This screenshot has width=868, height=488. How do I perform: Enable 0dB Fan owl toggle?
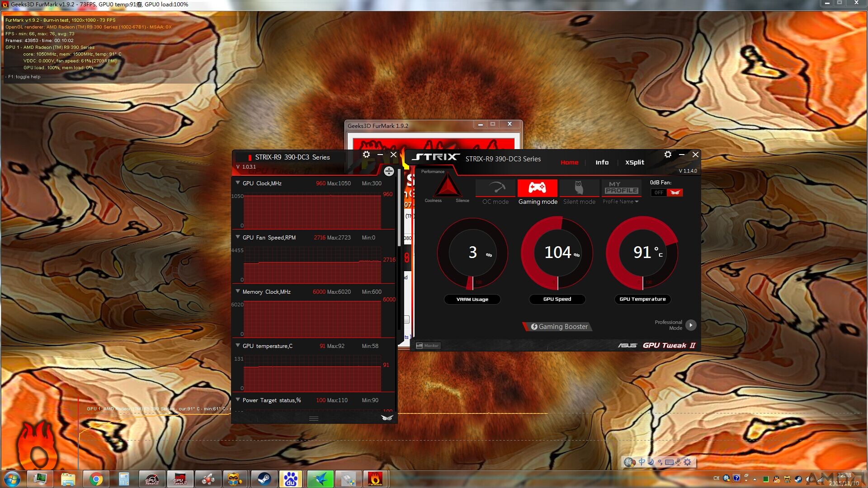click(x=675, y=192)
